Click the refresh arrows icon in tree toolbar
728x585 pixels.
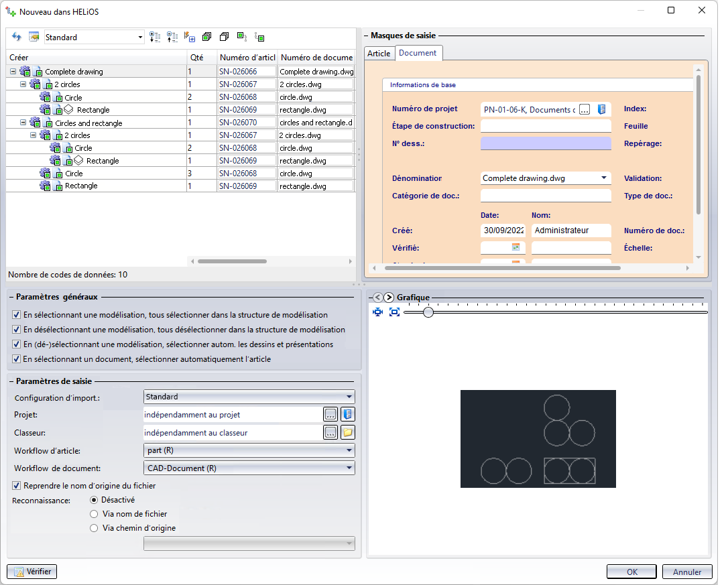(x=17, y=37)
